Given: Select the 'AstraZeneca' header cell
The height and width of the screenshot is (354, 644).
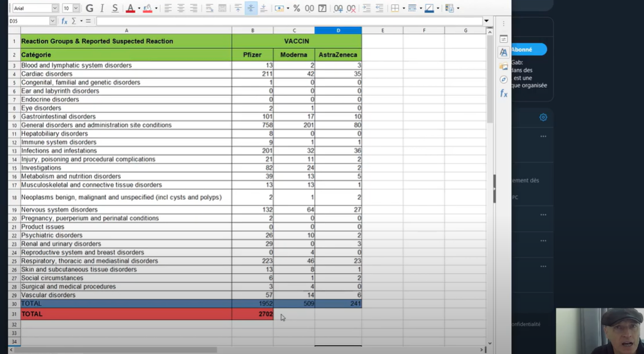Looking at the screenshot, I should click(338, 55).
